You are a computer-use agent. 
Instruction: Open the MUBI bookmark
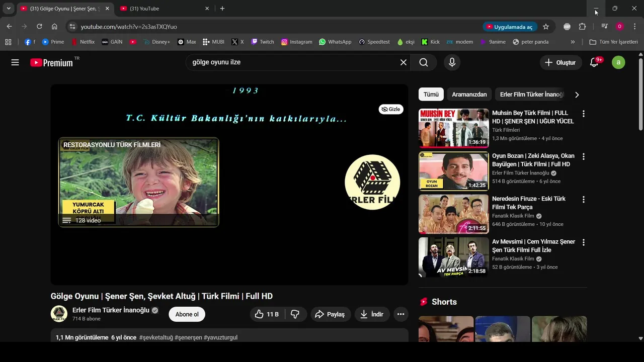(x=213, y=42)
